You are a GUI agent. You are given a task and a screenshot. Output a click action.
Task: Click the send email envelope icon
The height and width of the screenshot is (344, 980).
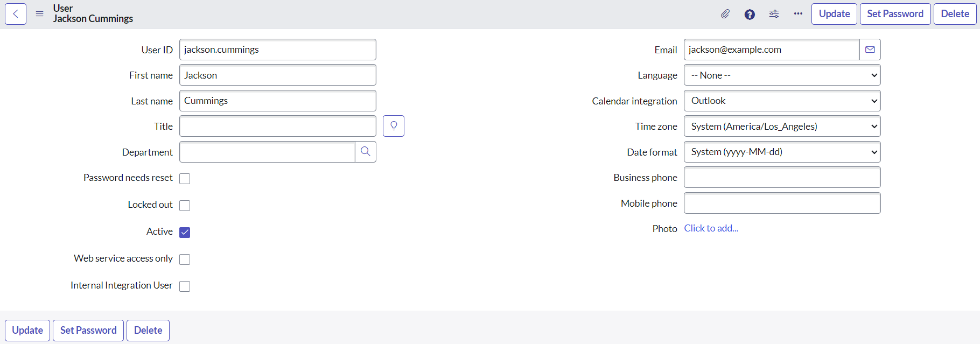[x=870, y=50]
